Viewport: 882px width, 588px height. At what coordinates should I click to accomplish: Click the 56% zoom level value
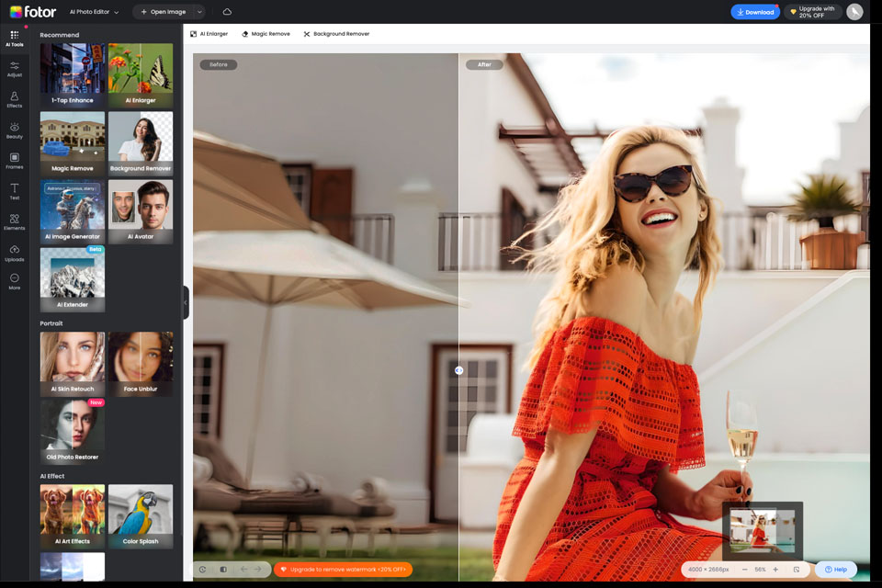click(x=760, y=570)
